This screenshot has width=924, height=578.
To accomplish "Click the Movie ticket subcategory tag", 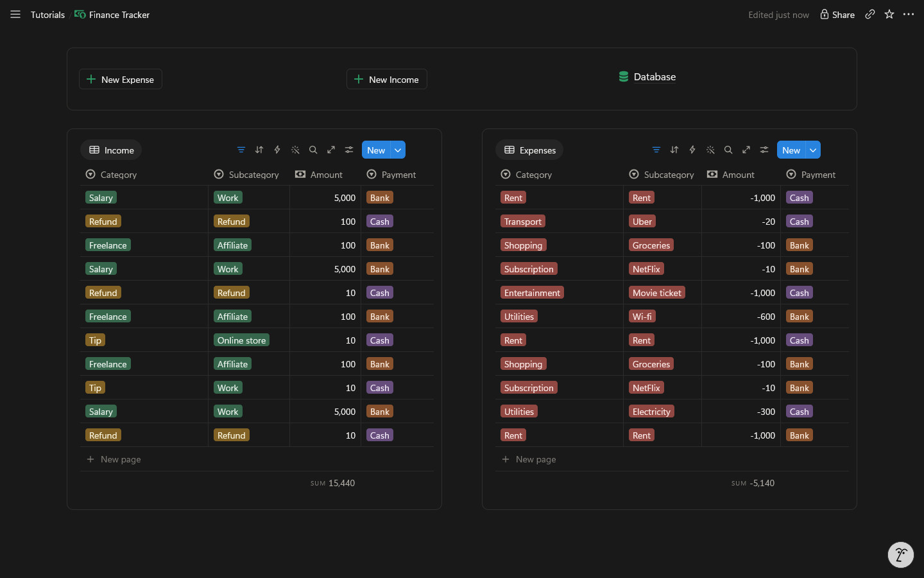I will tap(657, 293).
